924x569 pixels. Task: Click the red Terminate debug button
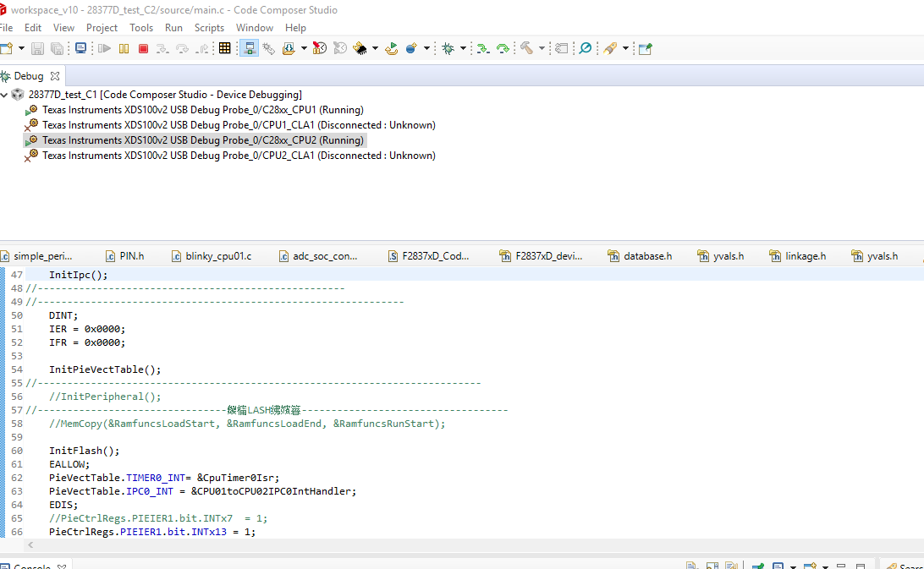[x=143, y=49]
